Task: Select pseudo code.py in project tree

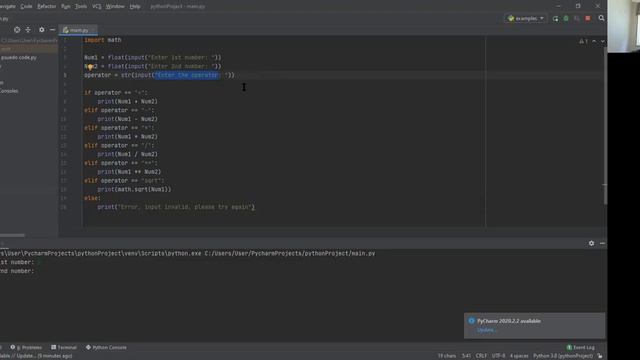Action: pyautogui.click(x=18, y=58)
